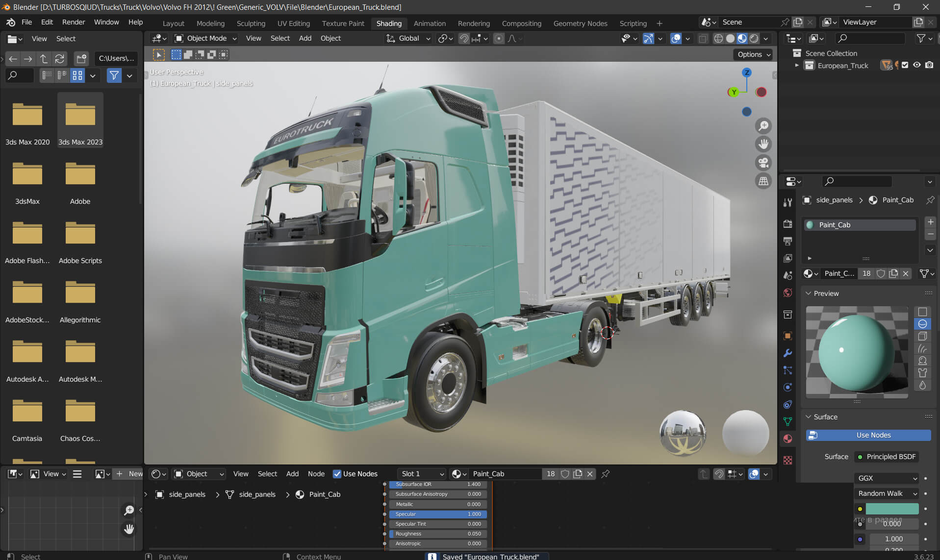Open the Render properties tab

[788, 224]
